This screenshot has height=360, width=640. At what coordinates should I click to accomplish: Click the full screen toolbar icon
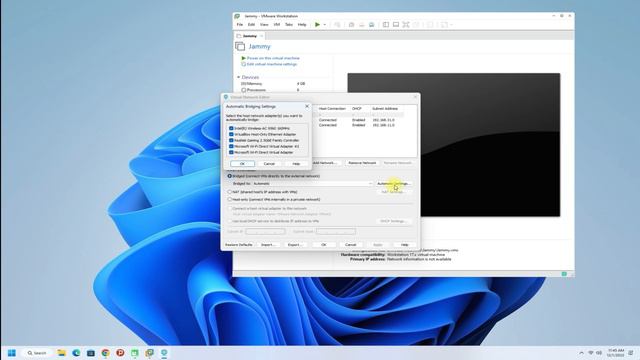pyautogui.click(x=406, y=24)
